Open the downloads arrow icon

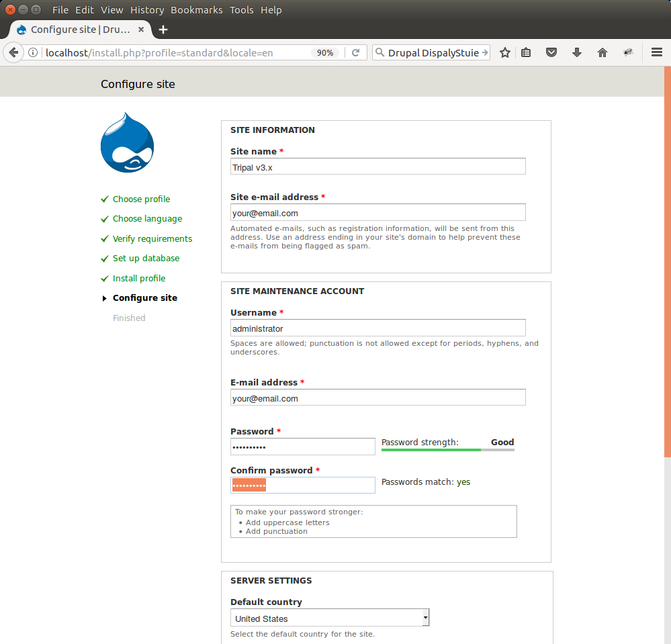(576, 52)
